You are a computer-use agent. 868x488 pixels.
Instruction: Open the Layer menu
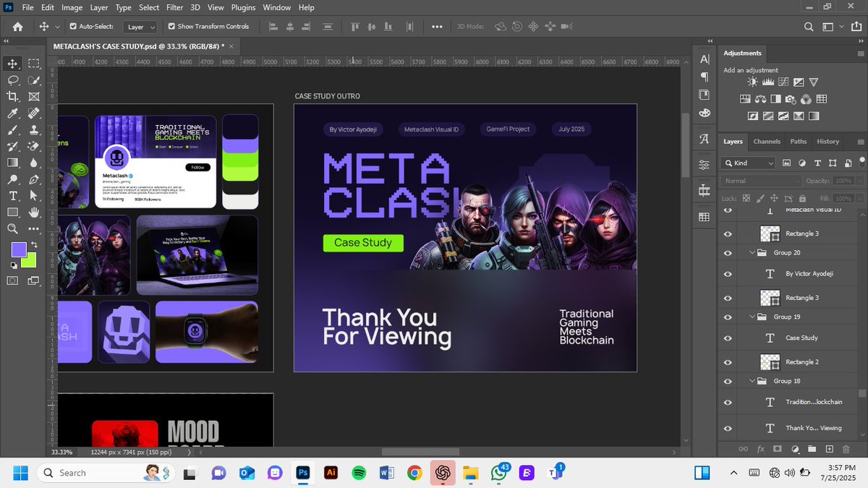click(99, 7)
